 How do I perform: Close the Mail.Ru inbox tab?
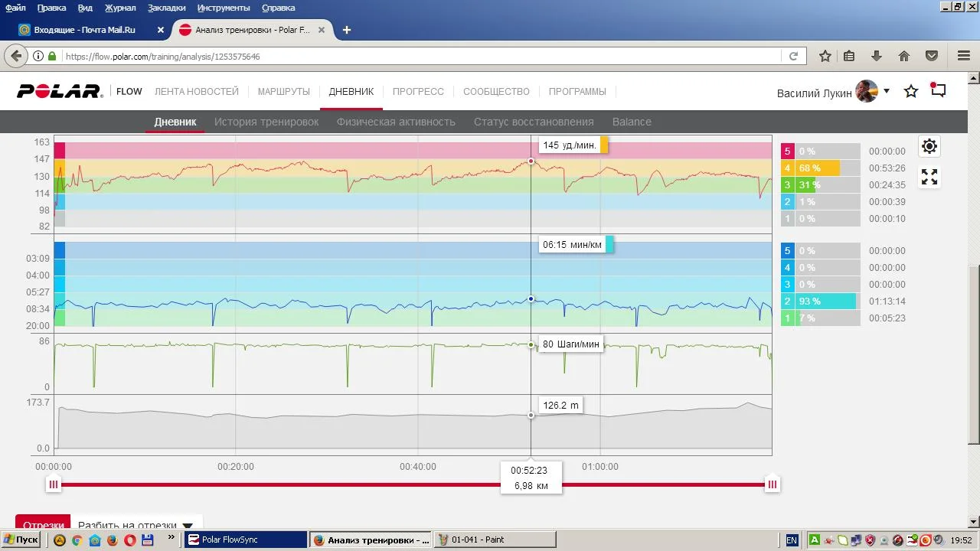click(x=161, y=30)
